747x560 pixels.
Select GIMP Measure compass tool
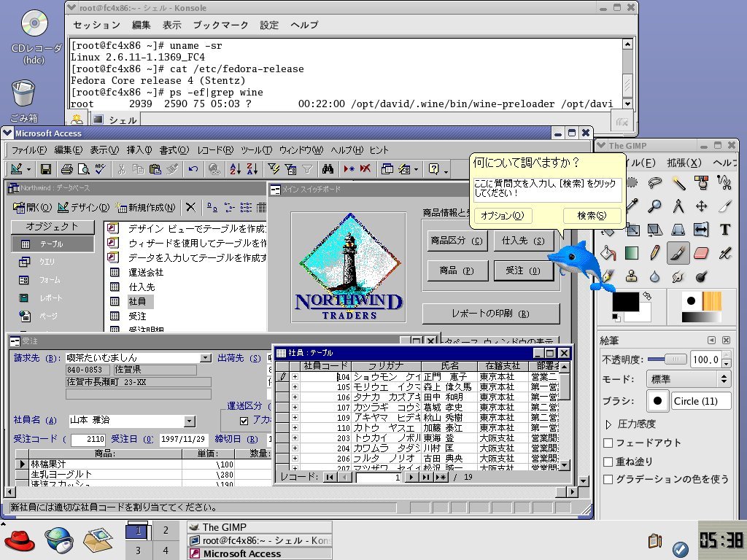[x=678, y=206]
